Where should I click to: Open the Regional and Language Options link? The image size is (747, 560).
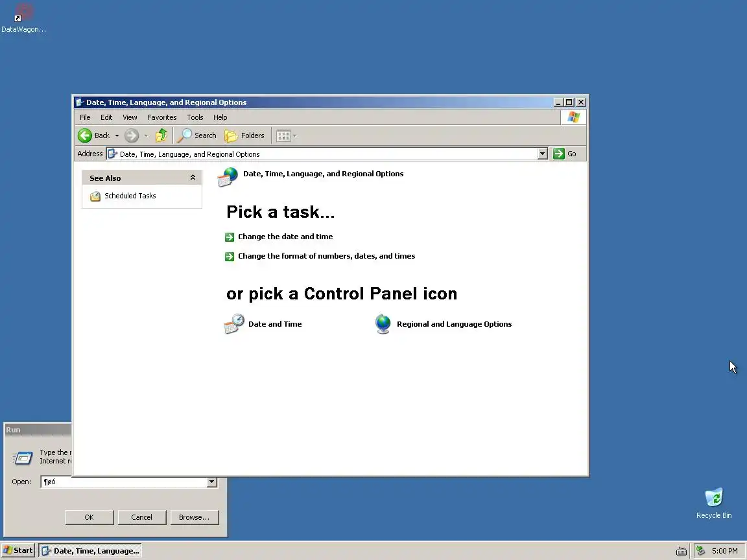coord(454,324)
